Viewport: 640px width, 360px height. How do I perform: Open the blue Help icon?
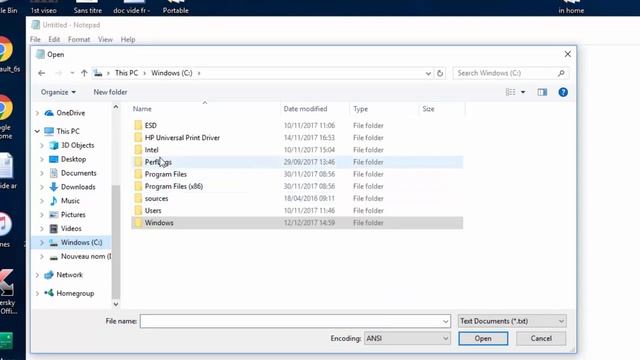563,92
